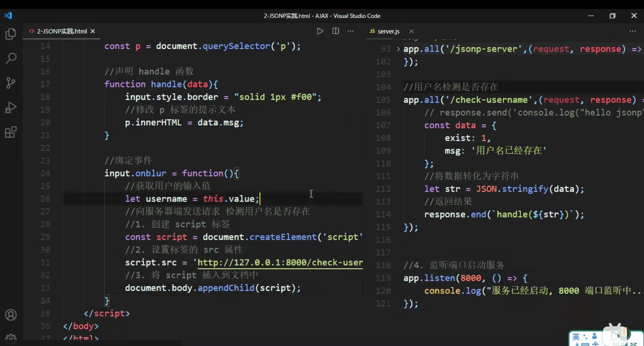This screenshot has height=346, width=644.
Task: Click "app.all('/check-username'" in server.js
Action: 468,100
